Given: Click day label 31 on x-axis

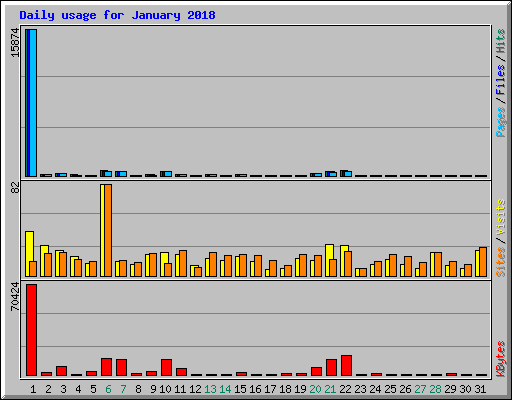Looking at the screenshot, I should coord(480,389).
